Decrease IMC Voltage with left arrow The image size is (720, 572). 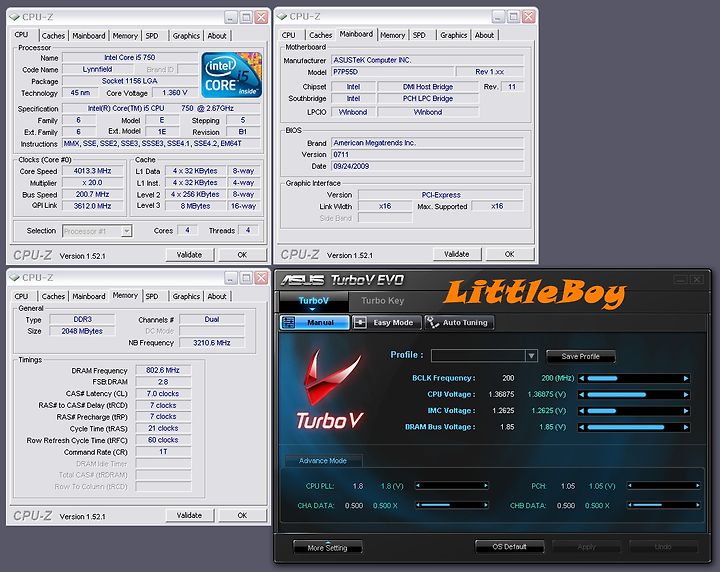click(582, 411)
